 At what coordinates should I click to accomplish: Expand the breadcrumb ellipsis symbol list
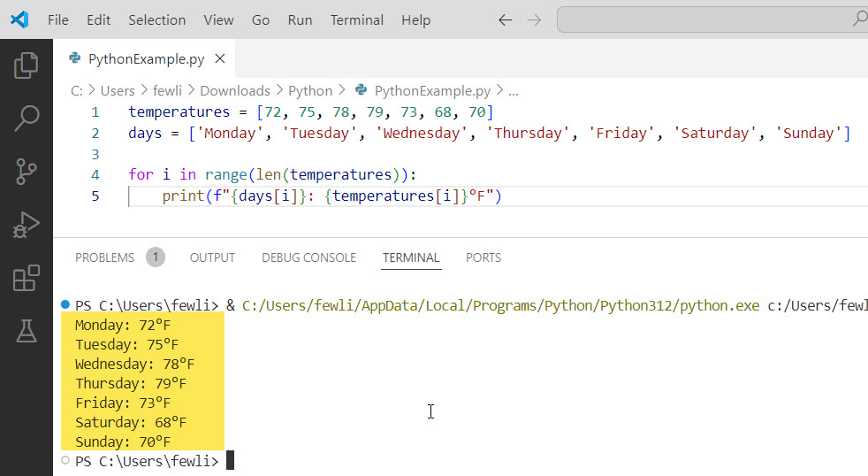pyautogui.click(x=514, y=91)
